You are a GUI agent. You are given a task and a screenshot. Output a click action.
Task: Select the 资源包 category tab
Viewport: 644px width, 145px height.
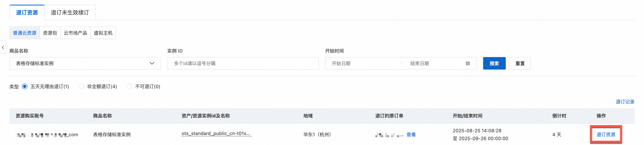(50, 33)
